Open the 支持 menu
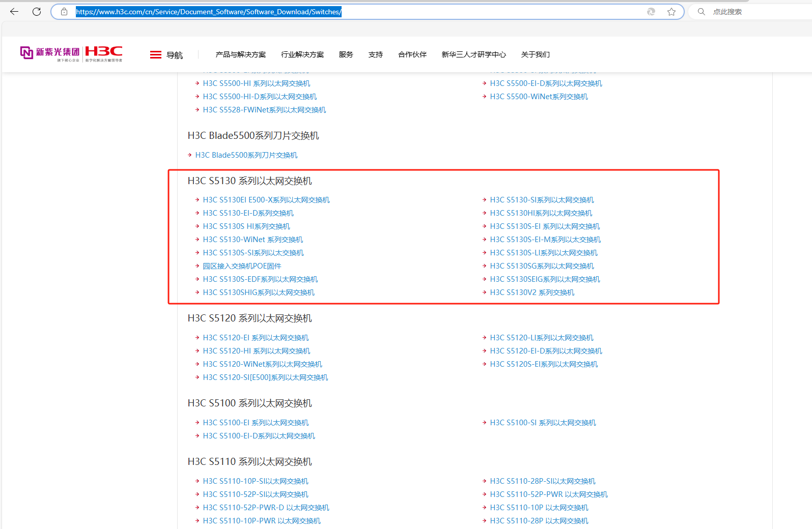 (376, 54)
